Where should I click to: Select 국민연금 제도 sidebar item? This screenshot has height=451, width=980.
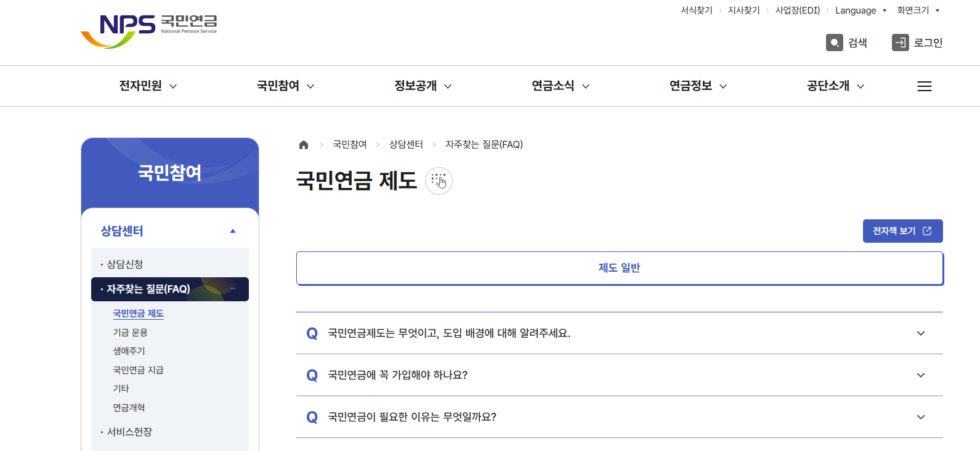[x=138, y=314]
